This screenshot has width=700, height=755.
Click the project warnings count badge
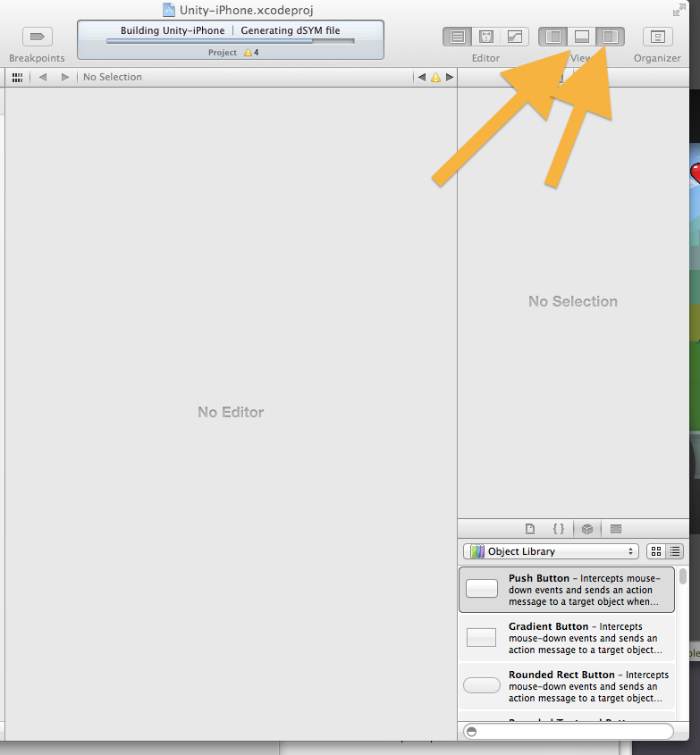coord(251,53)
